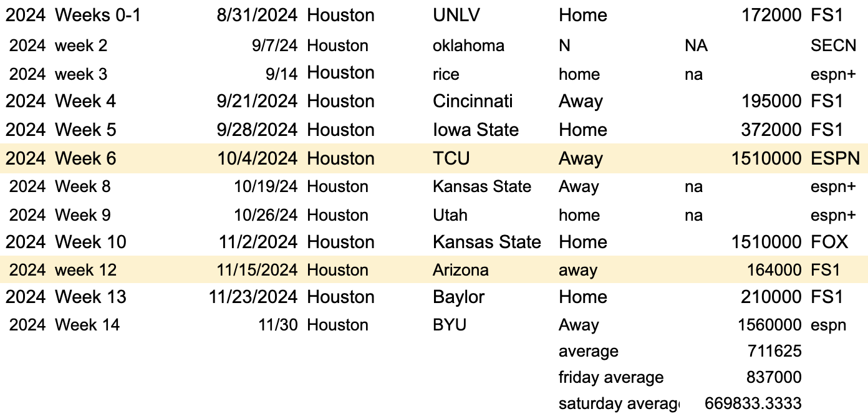Click the cell containing oklahoma

pyautogui.click(x=468, y=46)
